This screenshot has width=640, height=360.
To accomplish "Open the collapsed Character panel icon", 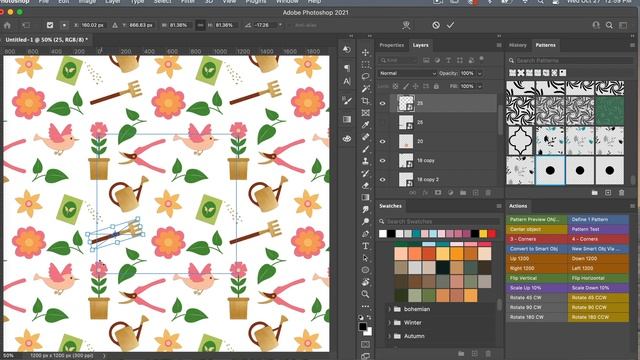I will (x=347, y=82).
